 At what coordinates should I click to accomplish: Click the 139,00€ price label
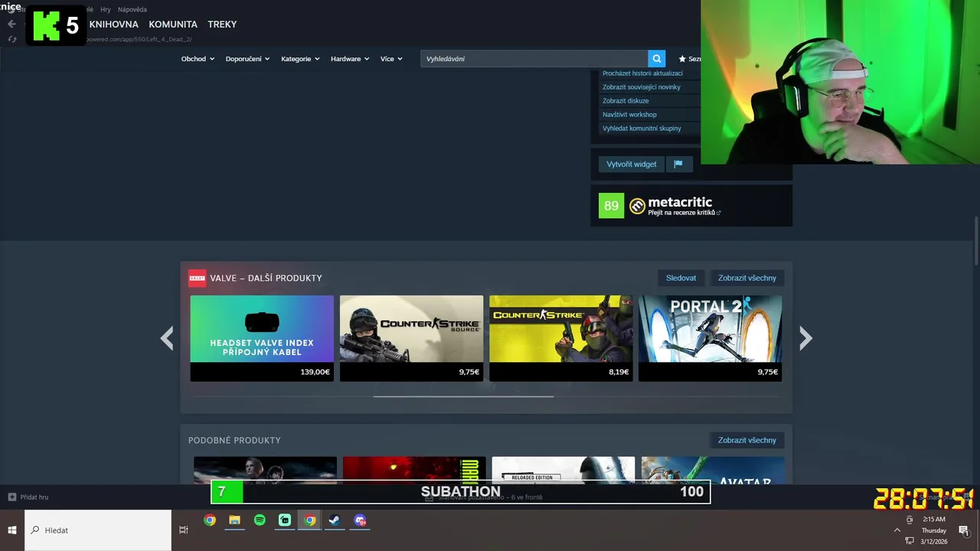pos(315,372)
